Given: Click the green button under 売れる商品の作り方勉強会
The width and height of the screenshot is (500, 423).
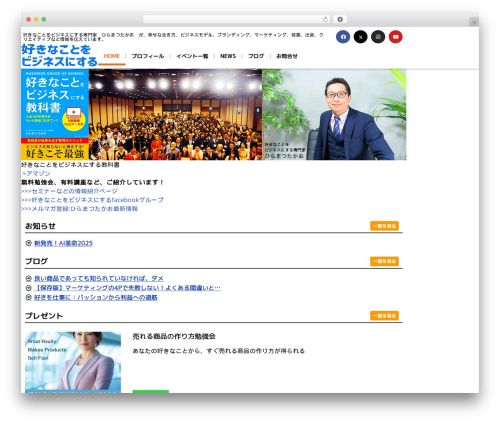Looking at the screenshot, I should click(151, 391).
